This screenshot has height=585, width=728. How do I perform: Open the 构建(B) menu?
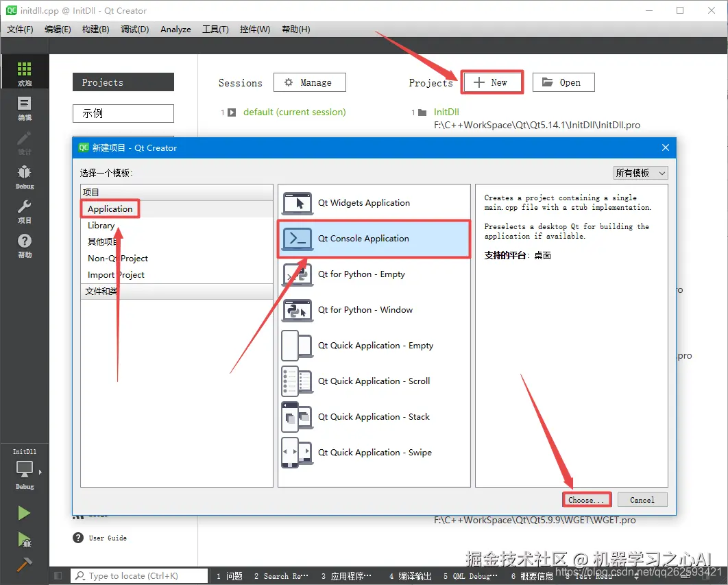pyautogui.click(x=95, y=29)
